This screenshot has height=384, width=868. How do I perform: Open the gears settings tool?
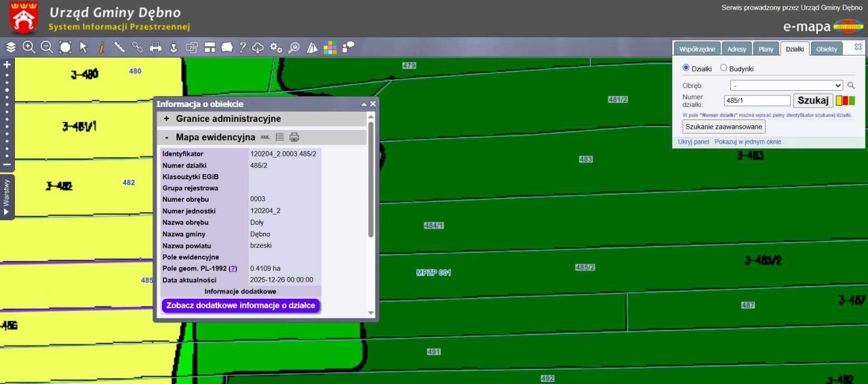click(276, 47)
